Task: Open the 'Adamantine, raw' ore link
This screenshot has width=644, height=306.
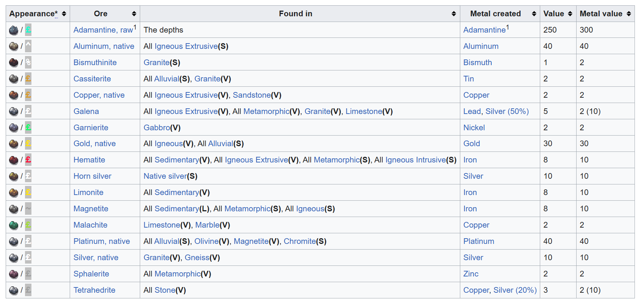Action: tap(103, 30)
